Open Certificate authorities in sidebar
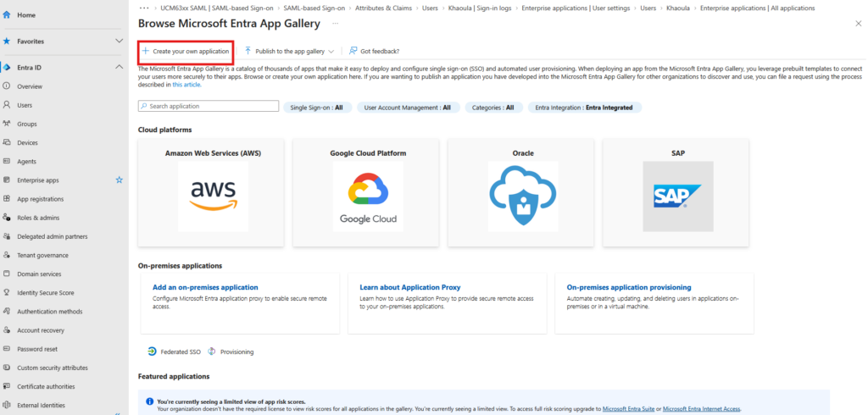868x415 pixels. tap(46, 387)
